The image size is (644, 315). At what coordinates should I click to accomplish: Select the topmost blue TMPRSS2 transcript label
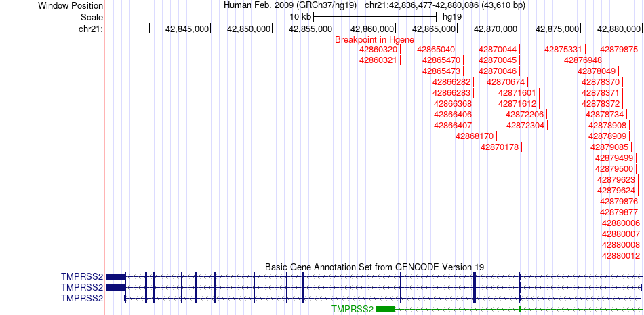[82, 276]
